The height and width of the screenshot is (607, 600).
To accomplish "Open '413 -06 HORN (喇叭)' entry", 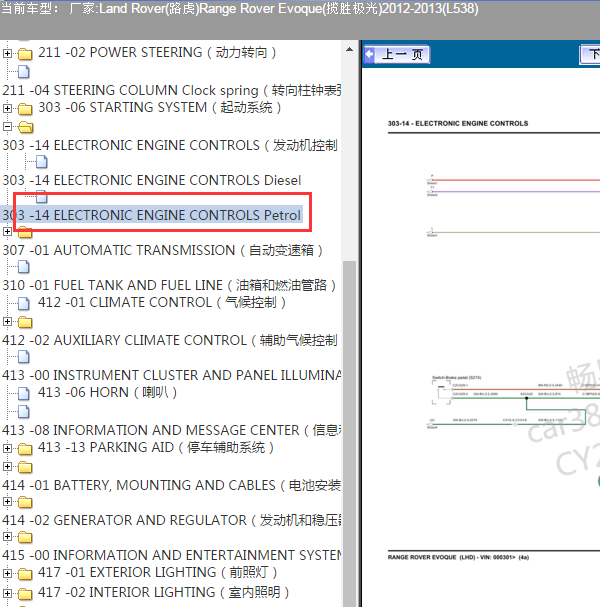I will coord(107,392).
